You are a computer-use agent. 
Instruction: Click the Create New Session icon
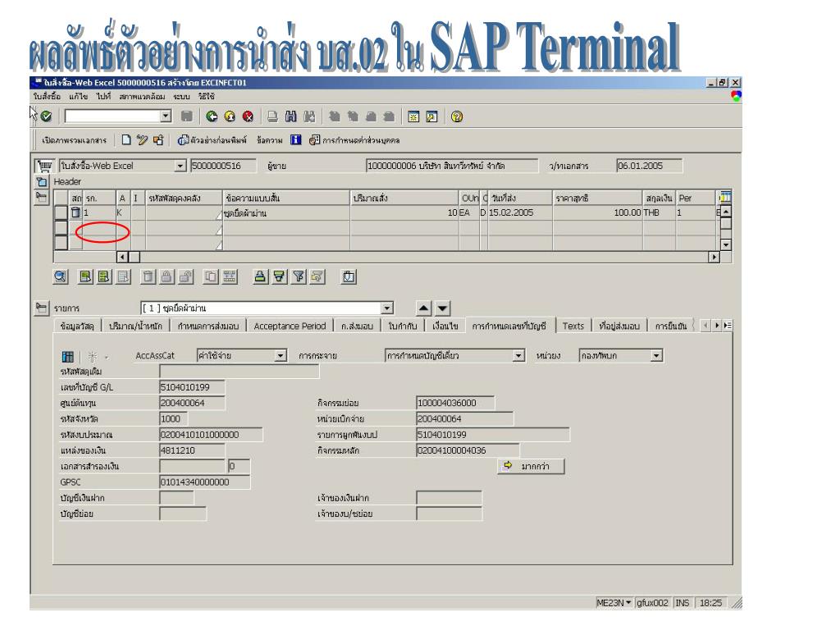(413, 116)
